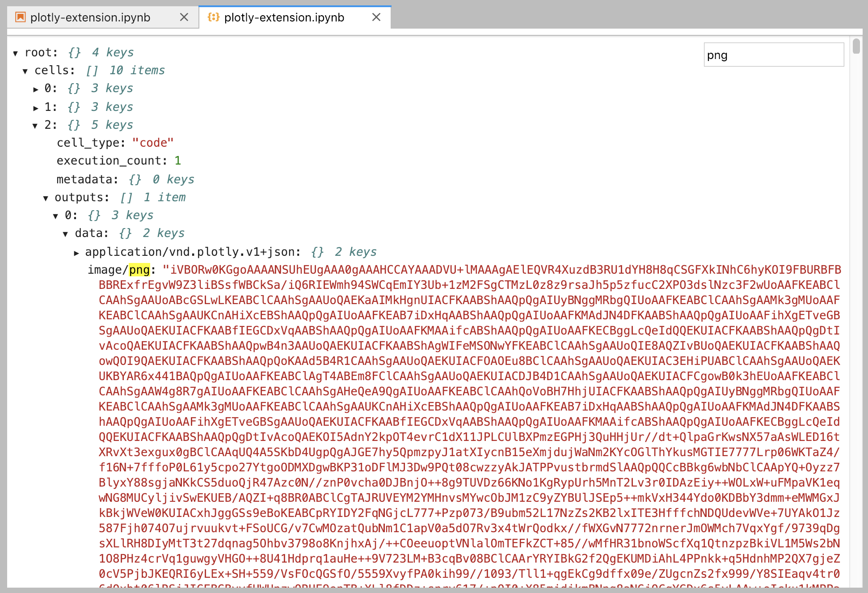Close the JSON viewer plotly-extension.ipynb tab
This screenshot has height=593, width=868.
(x=376, y=17)
